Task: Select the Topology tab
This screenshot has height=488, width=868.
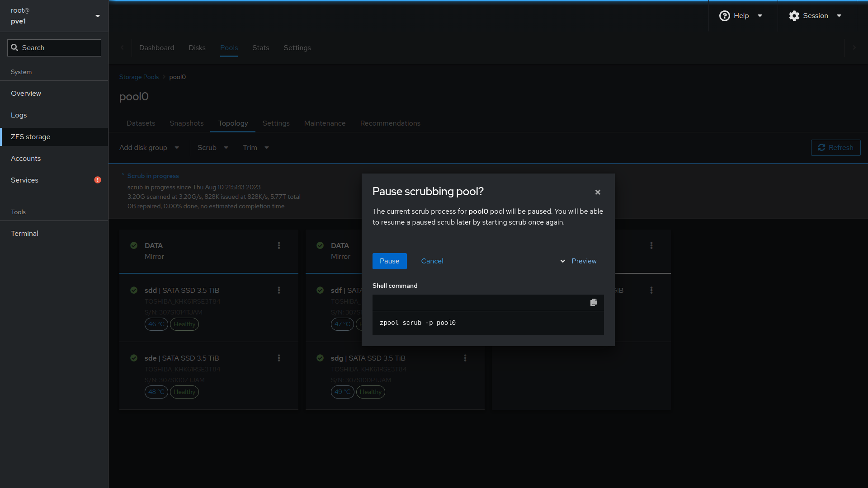Action: point(233,123)
